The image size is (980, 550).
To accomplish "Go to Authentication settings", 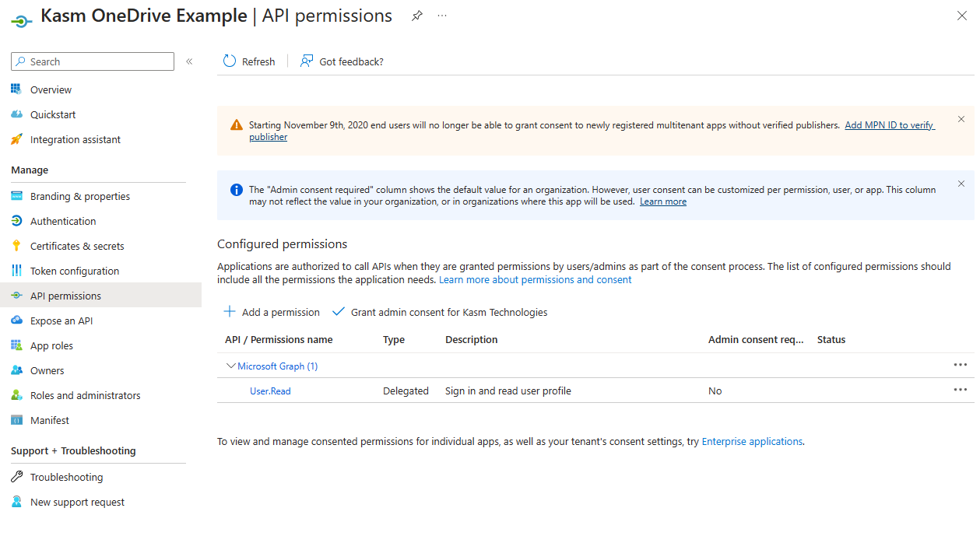I will point(61,220).
